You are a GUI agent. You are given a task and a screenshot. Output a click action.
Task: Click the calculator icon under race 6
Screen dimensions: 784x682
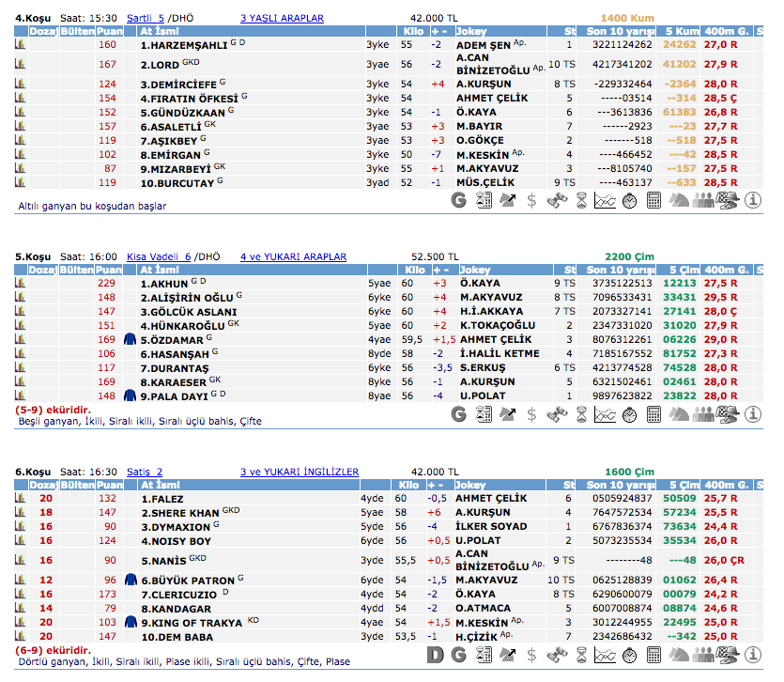tap(653, 655)
